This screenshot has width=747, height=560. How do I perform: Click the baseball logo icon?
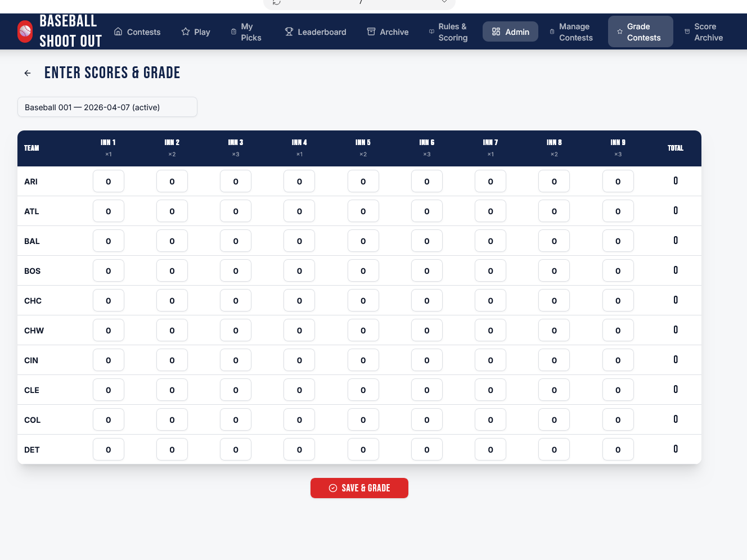25,31
